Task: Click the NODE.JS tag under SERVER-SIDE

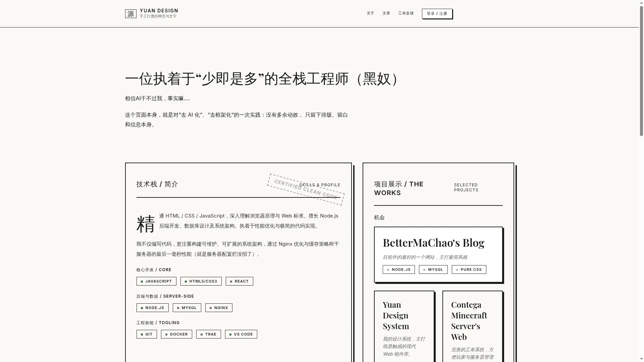Action: pos(152,308)
